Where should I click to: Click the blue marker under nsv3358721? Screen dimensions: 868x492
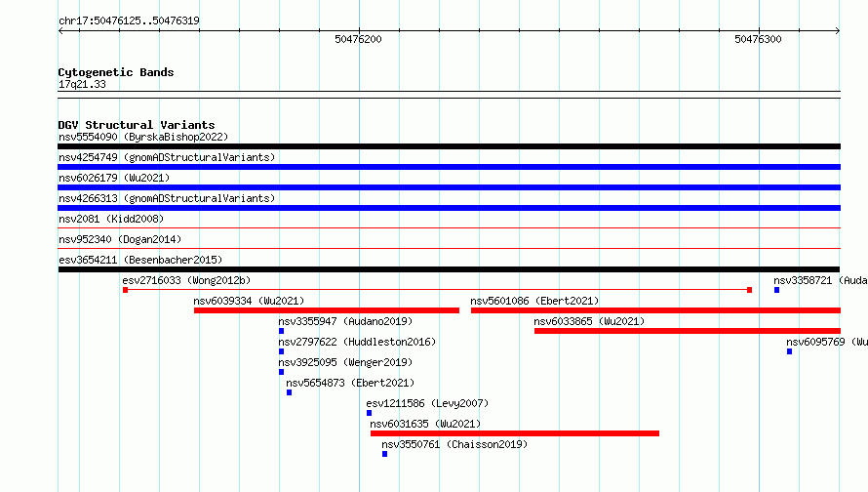(776, 290)
